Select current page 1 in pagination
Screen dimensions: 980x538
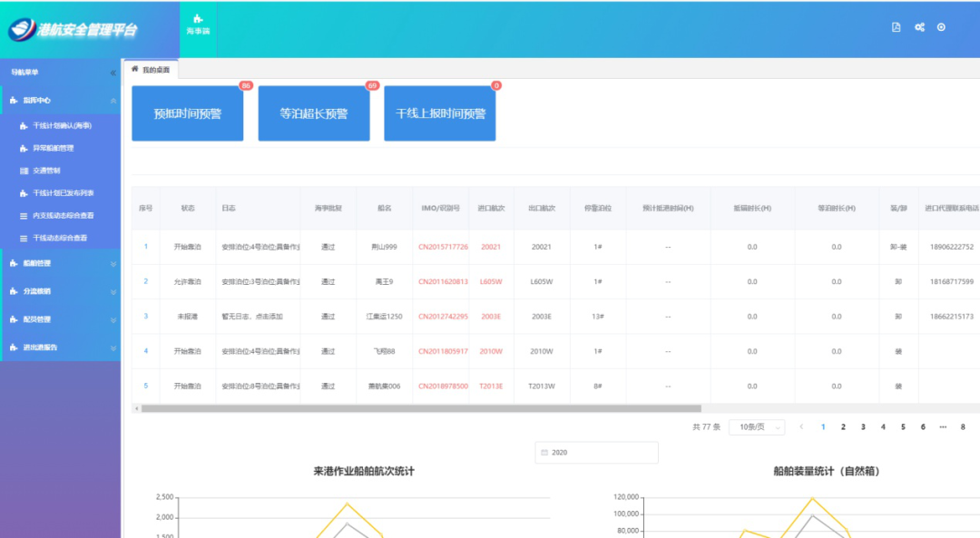pos(823,426)
